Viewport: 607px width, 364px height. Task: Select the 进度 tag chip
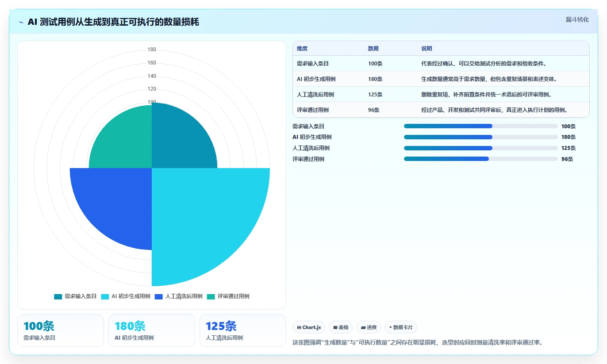point(369,327)
